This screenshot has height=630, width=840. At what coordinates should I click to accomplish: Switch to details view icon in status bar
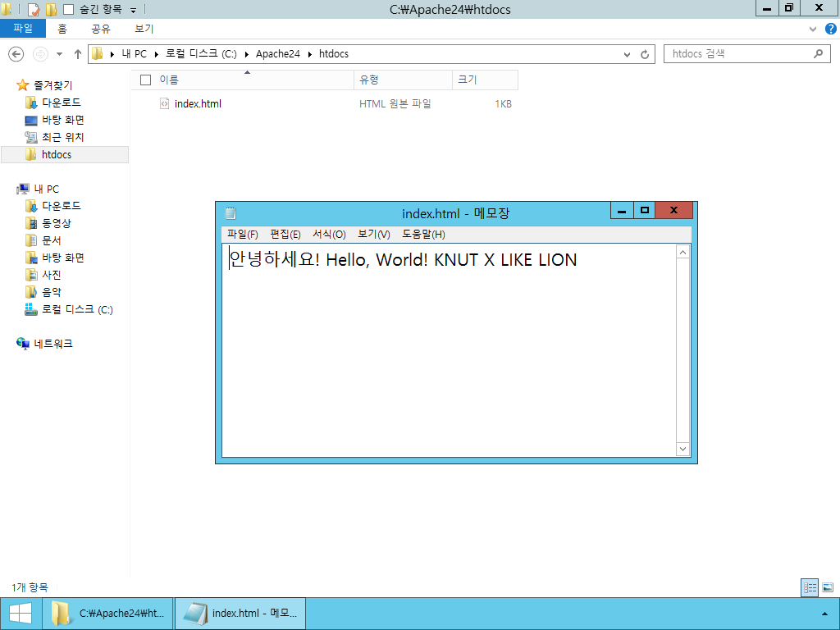(810, 587)
